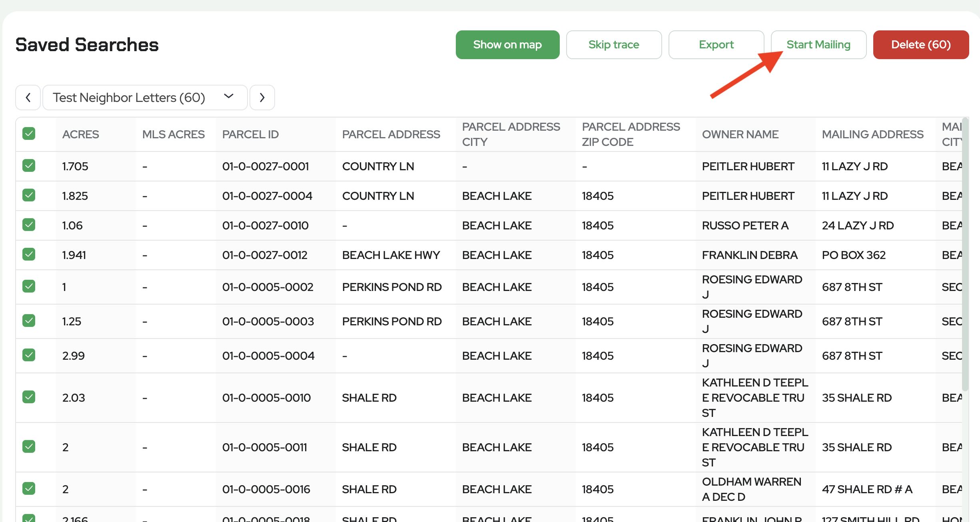The image size is (980, 522).
Task: Uncheck the OLDHAM WARREN A DEC D row
Action: (x=29, y=488)
